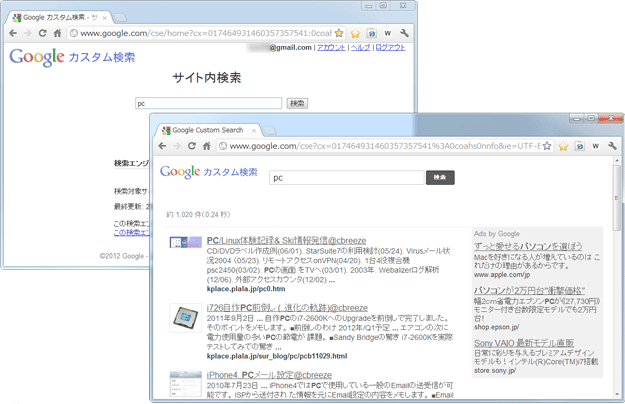Click W extension icon in front window
Screen dimensions: 625x404
pos(596,146)
